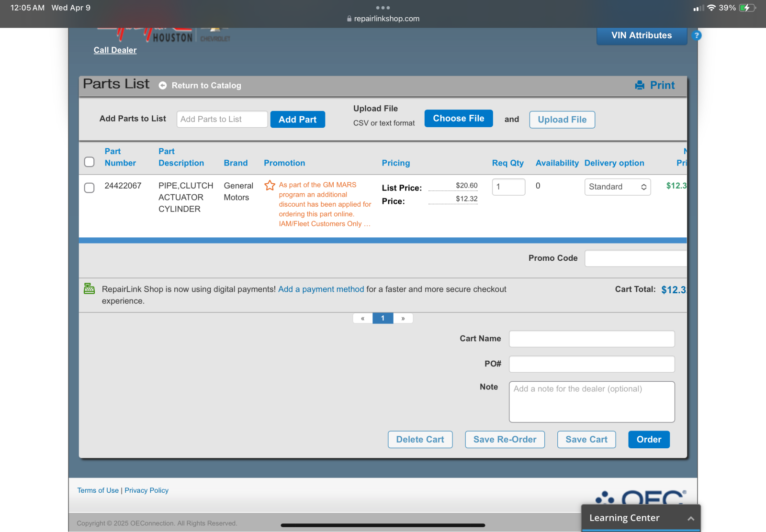The width and height of the screenshot is (766, 532).
Task: Open the Standard delivery option dropdown
Action: [618, 187]
